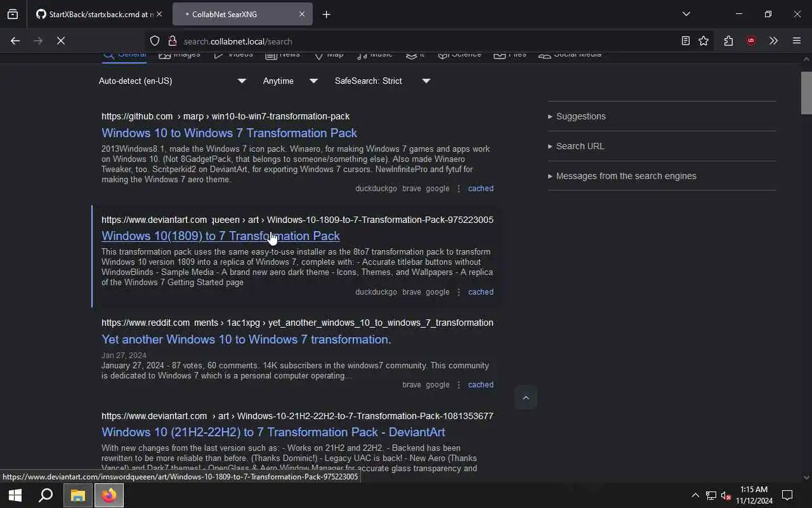Open the Yet another Windows 10 to Windows 7 transformation result
The image size is (812, 508).
click(x=246, y=339)
